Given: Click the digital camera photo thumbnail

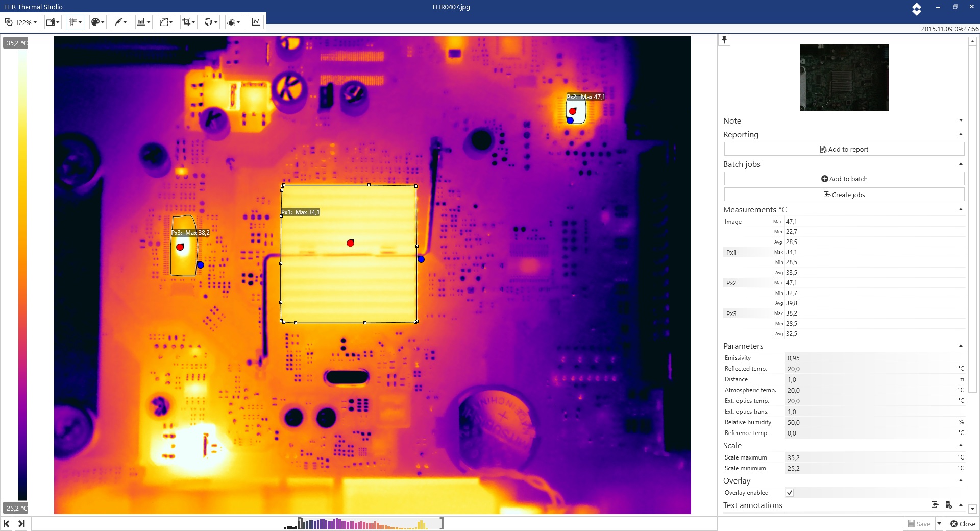Looking at the screenshot, I should click(x=844, y=78).
